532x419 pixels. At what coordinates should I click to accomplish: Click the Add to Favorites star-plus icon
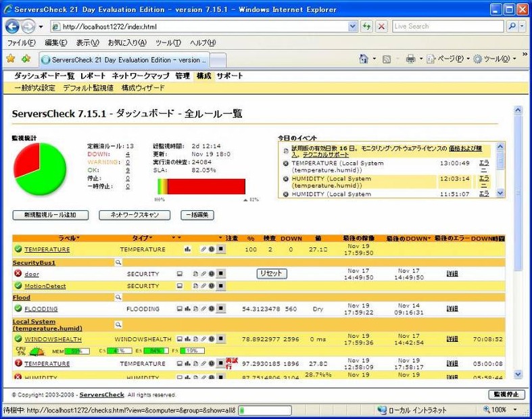click(26, 59)
